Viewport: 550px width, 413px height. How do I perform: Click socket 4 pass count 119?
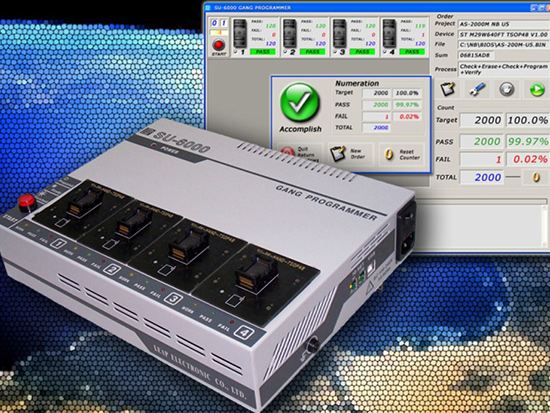pyautogui.click(x=420, y=26)
